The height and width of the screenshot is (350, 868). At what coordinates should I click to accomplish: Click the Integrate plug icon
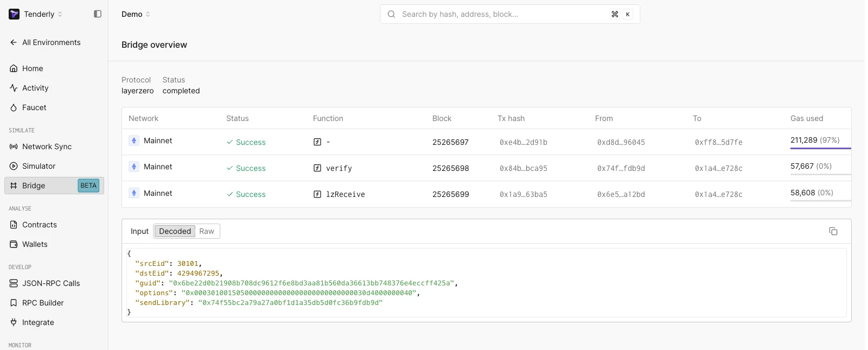tap(14, 322)
